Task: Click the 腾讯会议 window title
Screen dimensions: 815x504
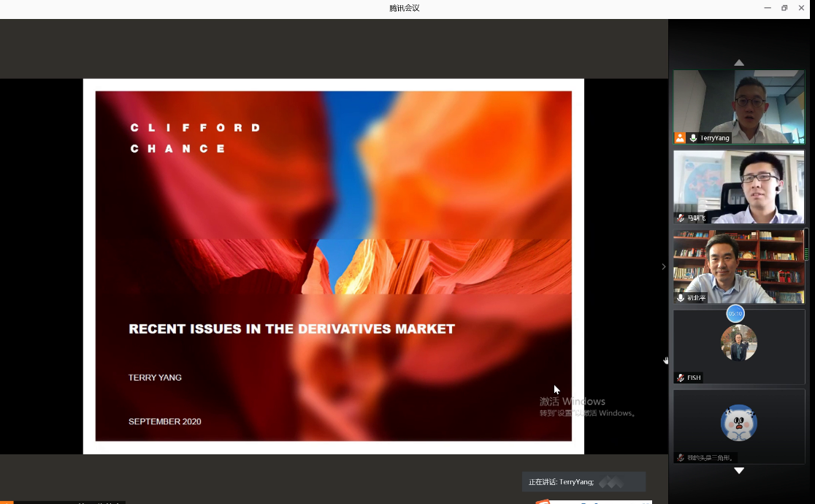Action: 405,8
